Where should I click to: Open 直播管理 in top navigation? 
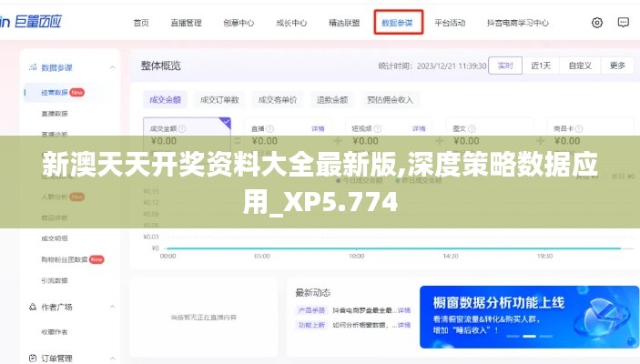click(186, 23)
